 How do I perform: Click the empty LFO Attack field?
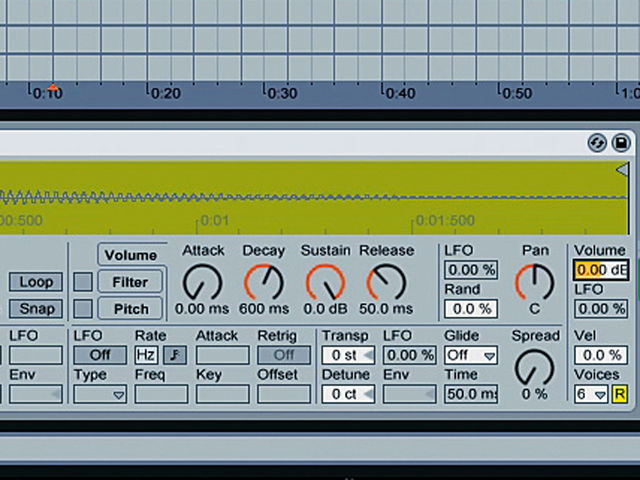pos(222,355)
